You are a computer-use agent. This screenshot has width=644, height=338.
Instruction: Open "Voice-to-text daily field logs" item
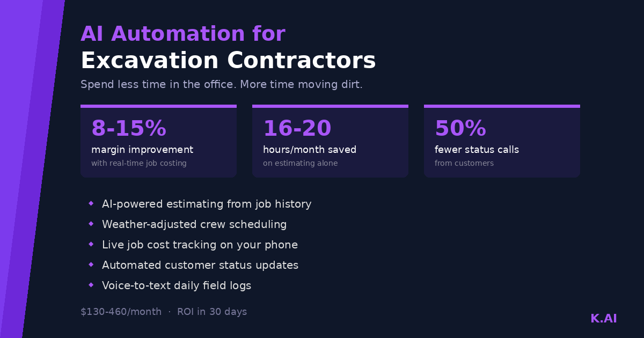click(177, 286)
